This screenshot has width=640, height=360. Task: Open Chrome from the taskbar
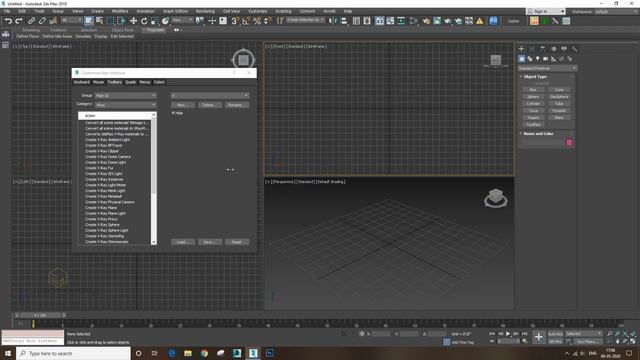point(204,353)
